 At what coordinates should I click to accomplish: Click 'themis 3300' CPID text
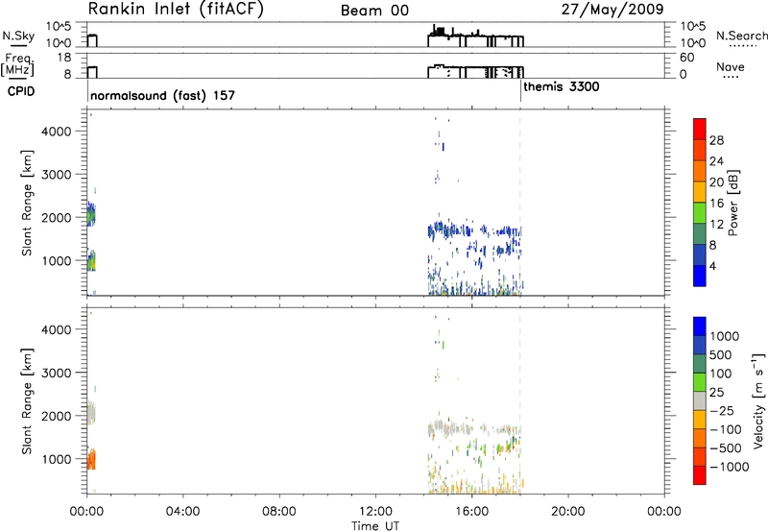562,86
